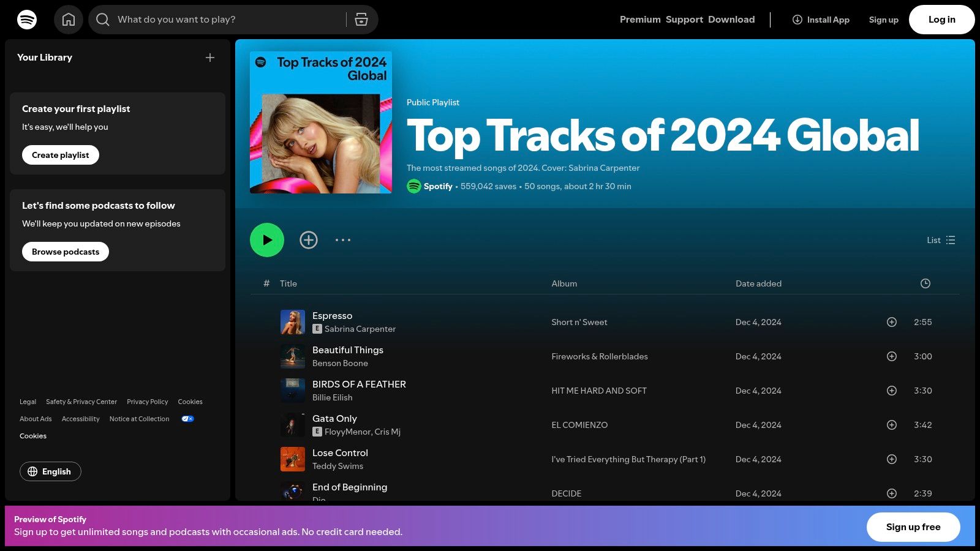980x551 pixels.
Task: Open artist Sabrina Carpenter
Action: 360,329
